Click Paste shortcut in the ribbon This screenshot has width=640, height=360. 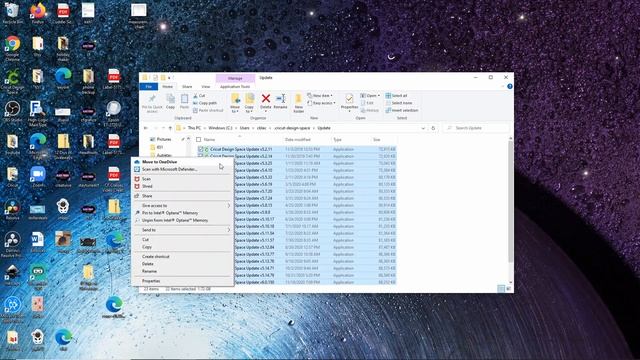(x=208, y=110)
